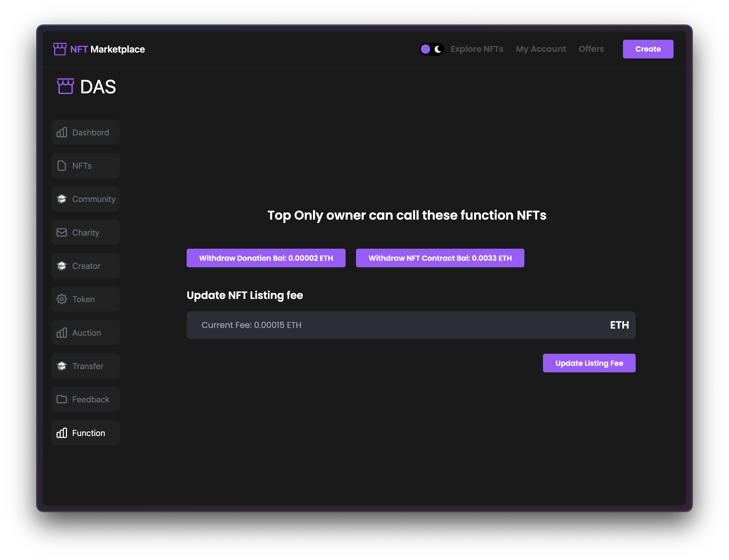Click the Transfer graduation cap icon
Viewport: 729px width, 560px height.
(x=62, y=366)
